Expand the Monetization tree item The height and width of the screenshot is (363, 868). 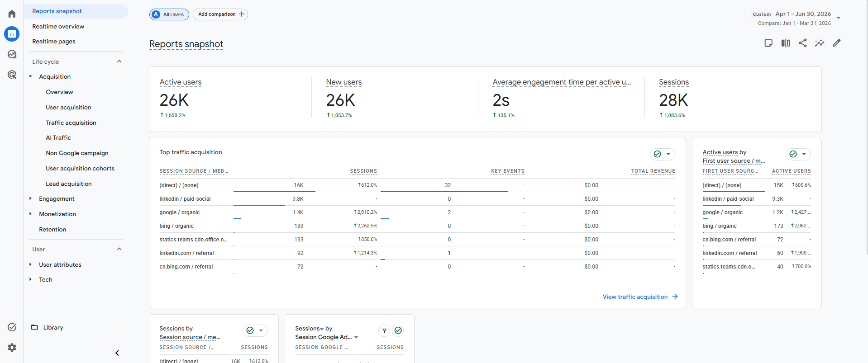point(30,214)
